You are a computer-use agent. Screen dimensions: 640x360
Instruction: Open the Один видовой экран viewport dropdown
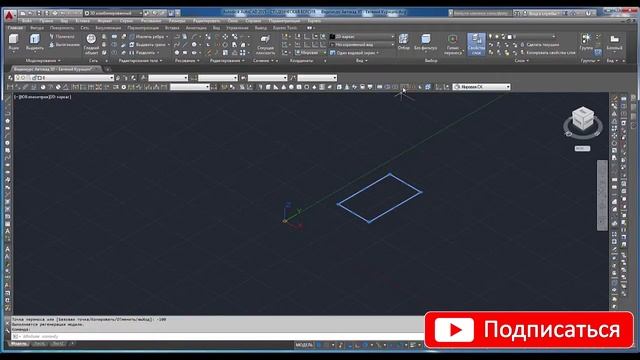coord(355,53)
